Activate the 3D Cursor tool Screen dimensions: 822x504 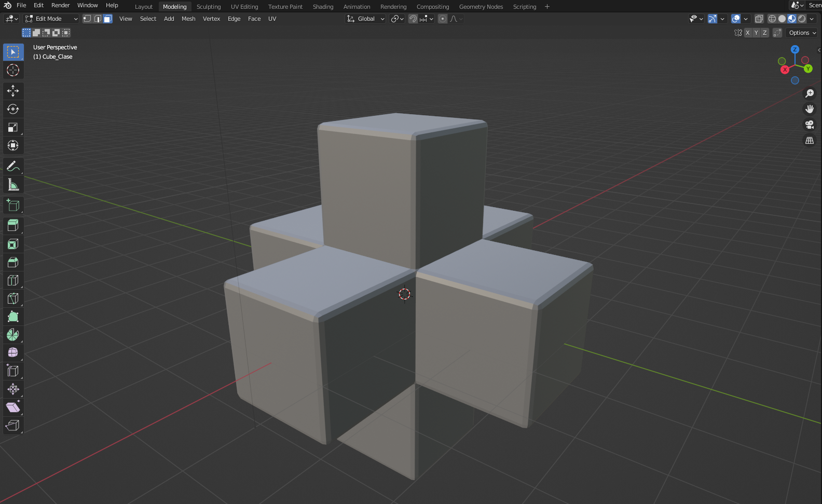(13, 70)
